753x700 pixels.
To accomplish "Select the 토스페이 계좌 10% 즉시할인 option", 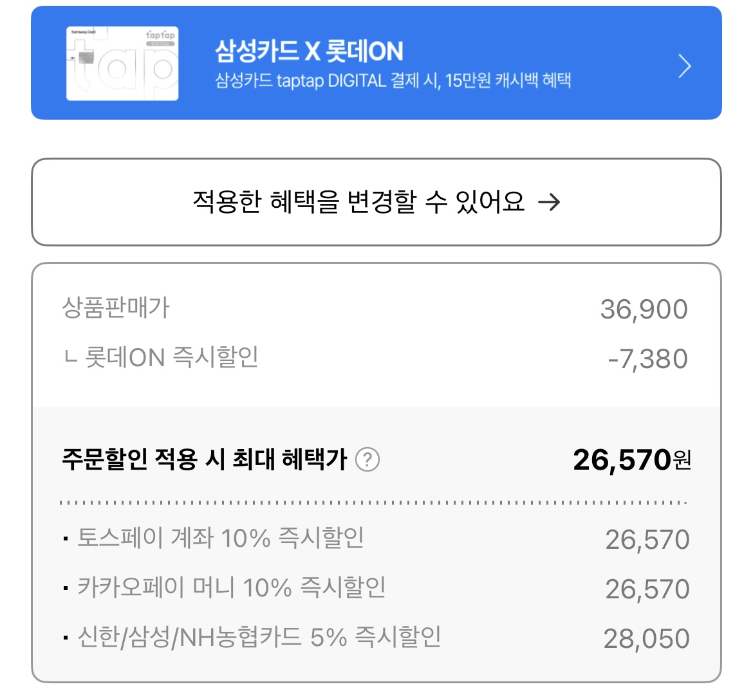I will 220,538.
